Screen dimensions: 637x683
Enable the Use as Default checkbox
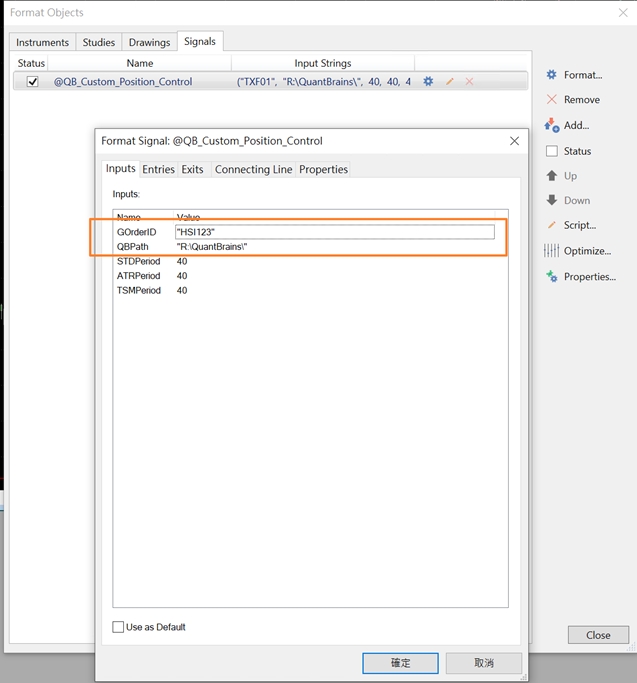(x=119, y=627)
